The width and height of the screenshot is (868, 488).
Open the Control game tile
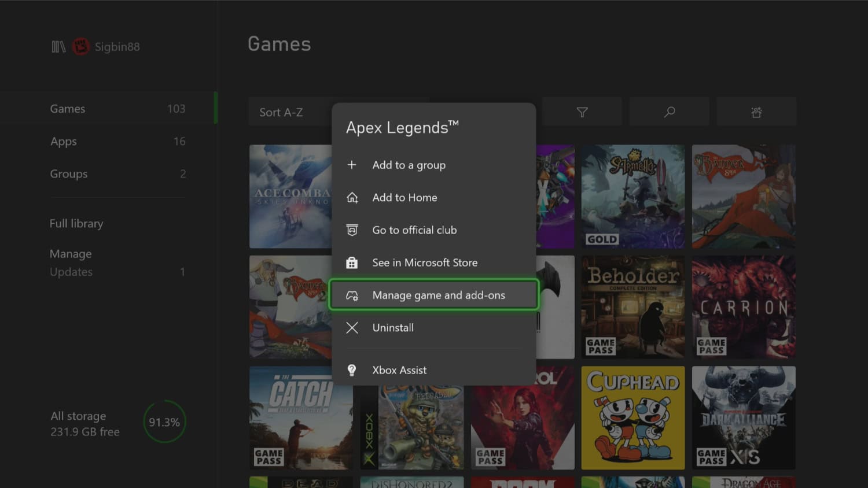pos(523,428)
